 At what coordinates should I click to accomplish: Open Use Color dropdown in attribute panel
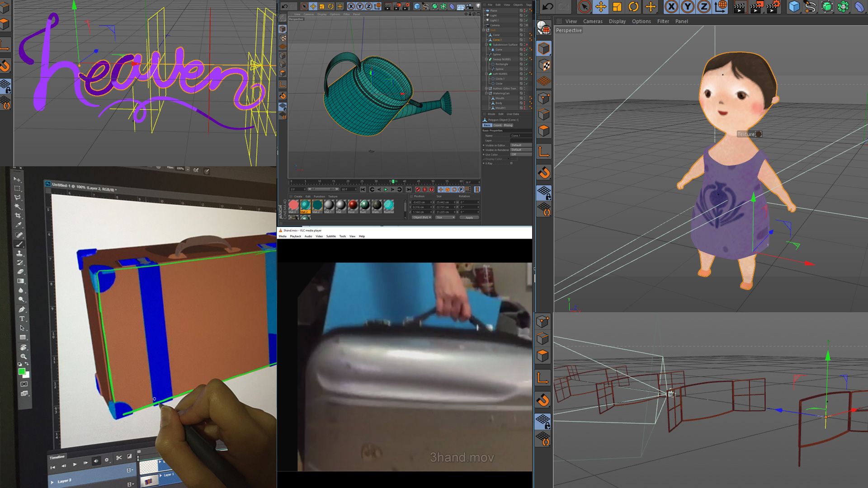[x=521, y=155]
